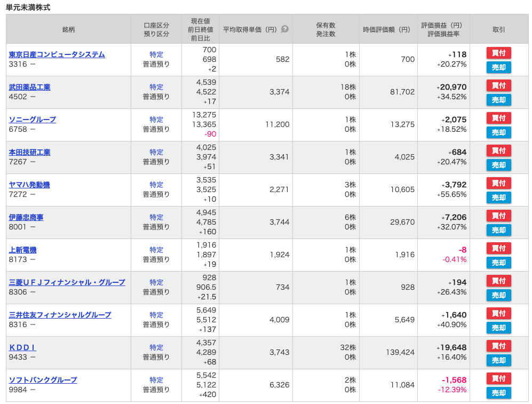Click the 単元未満株式 section heading
The image size is (532, 404).
click(28, 7)
